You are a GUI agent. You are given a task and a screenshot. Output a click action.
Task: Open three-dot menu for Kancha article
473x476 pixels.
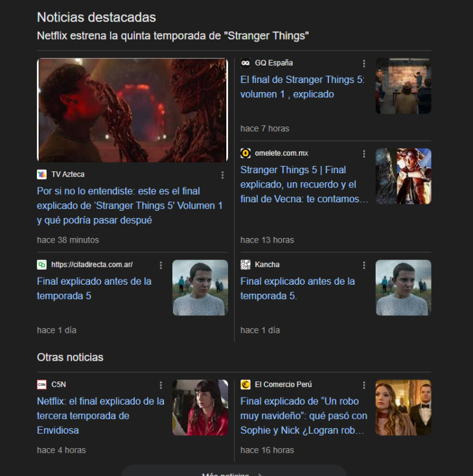tap(364, 265)
